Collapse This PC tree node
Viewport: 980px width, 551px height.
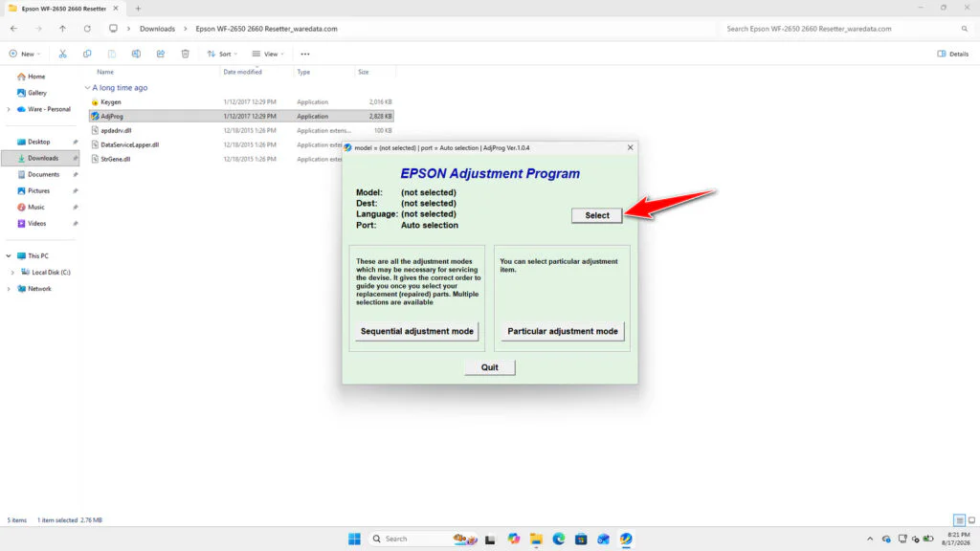(x=9, y=256)
